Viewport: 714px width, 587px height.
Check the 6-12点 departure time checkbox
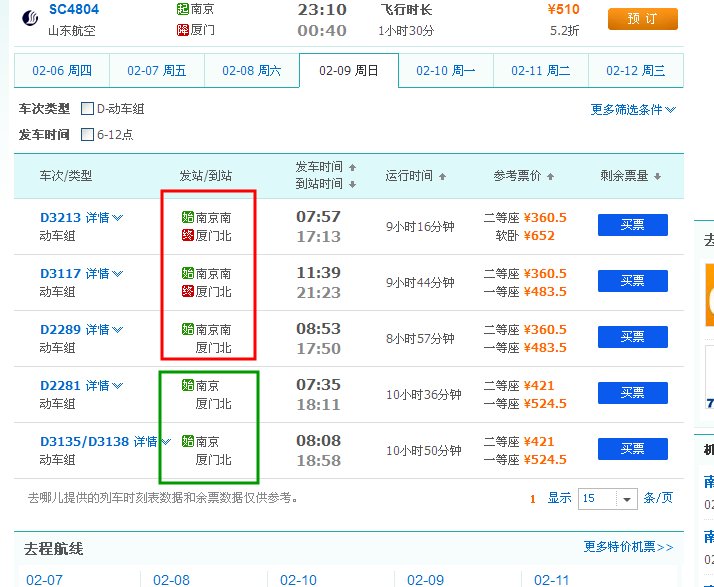pyautogui.click(x=87, y=134)
